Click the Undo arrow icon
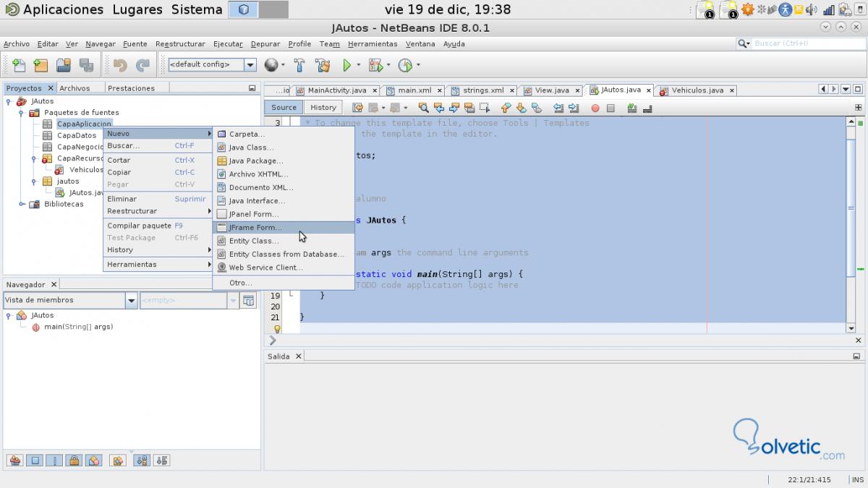This screenshot has width=868, height=488. pyautogui.click(x=120, y=65)
